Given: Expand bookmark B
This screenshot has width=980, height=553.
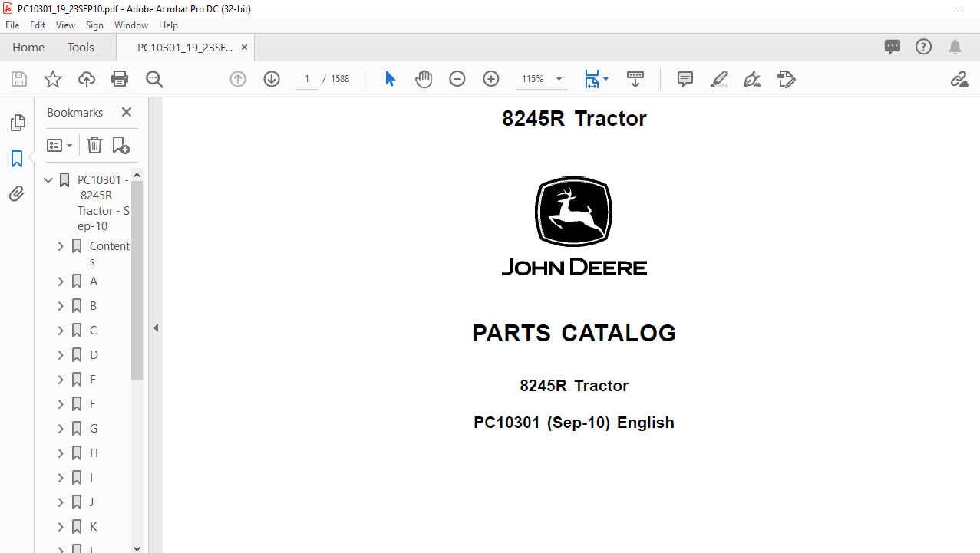Looking at the screenshot, I should 61,306.
